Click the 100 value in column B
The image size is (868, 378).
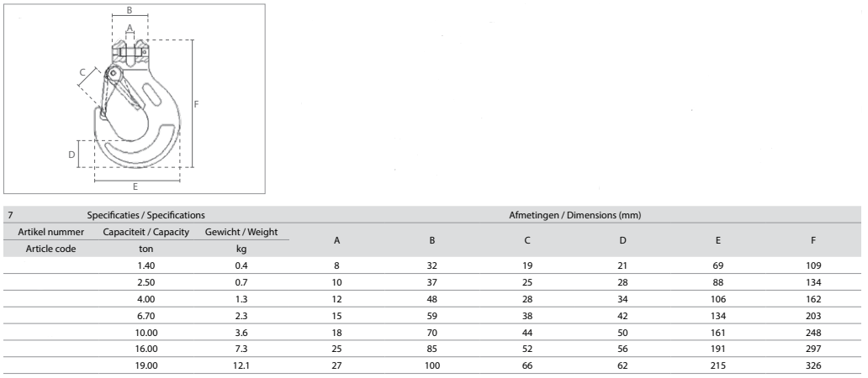pyautogui.click(x=431, y=365)
